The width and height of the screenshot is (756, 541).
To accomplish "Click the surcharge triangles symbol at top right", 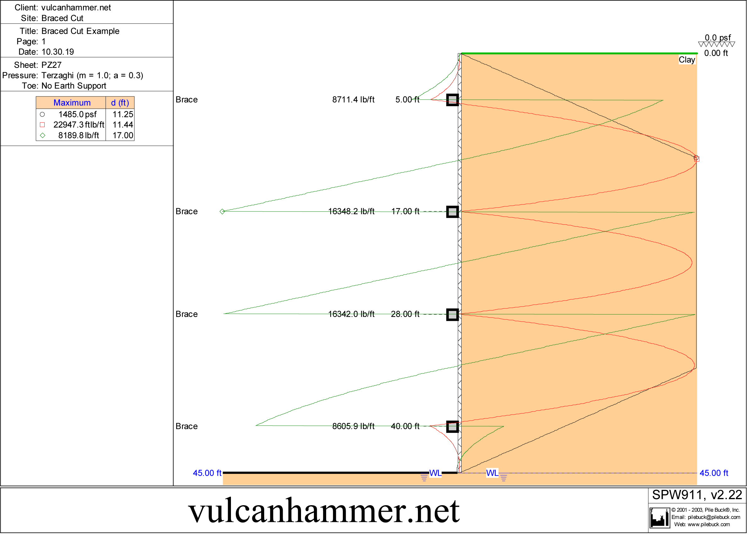I will click(x=716, y=44).
